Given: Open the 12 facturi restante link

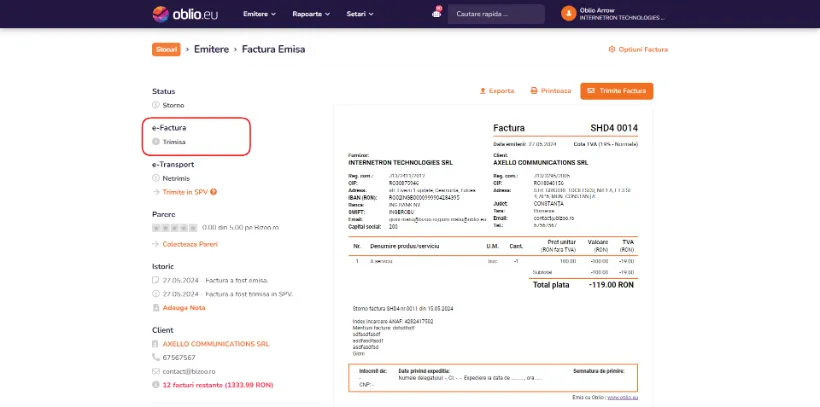Looking at the screenshot, I should 218,385.
